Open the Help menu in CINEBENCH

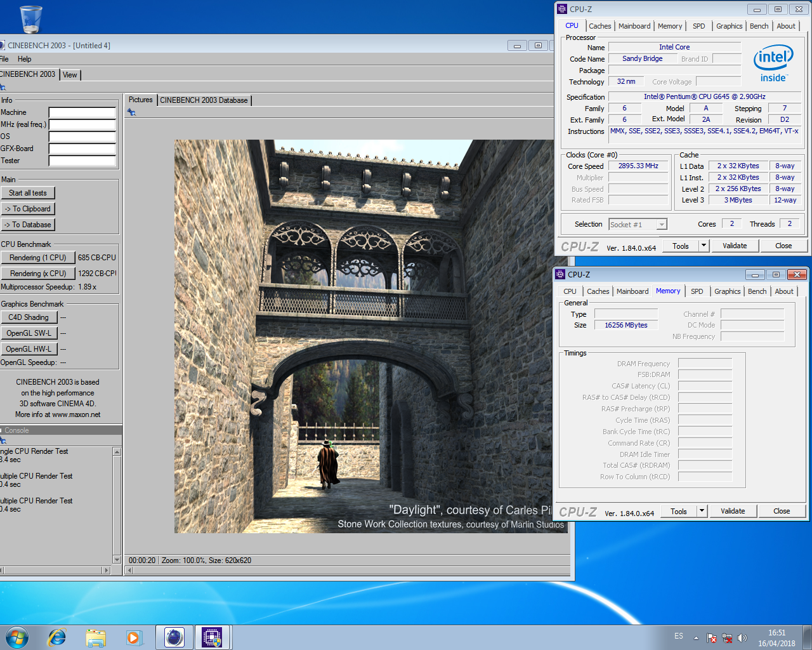click(x=25, y=59)
